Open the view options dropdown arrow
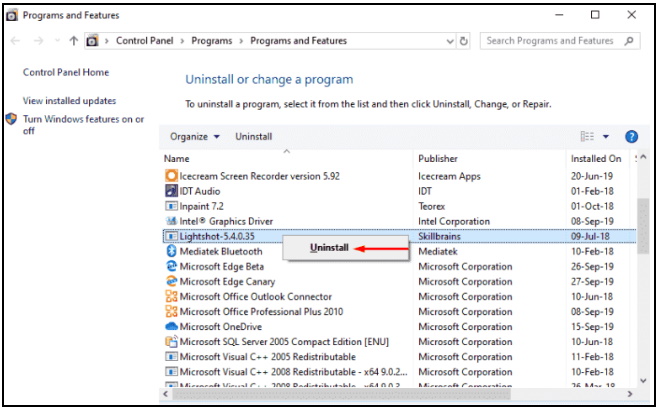This screenshot has width=656, height=407. (605, 136)
